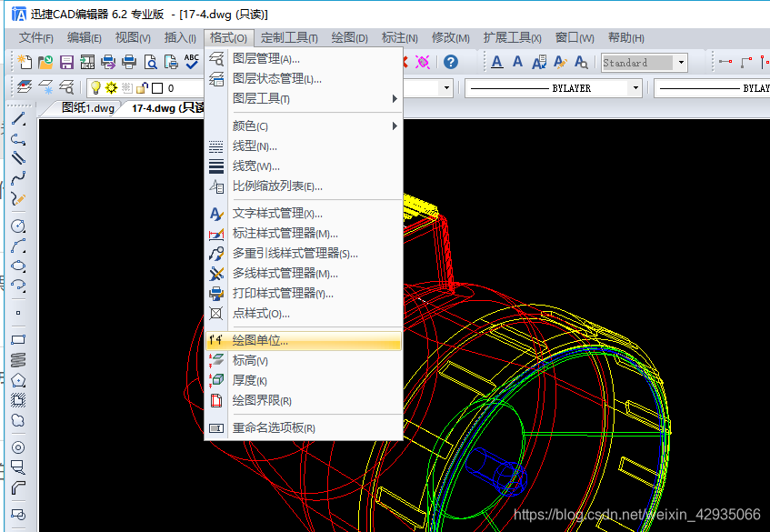770x532 pixels.
Task: Select the Polygon tool in left toolbar
Action: pyautogui.click(x=18, y=380)
